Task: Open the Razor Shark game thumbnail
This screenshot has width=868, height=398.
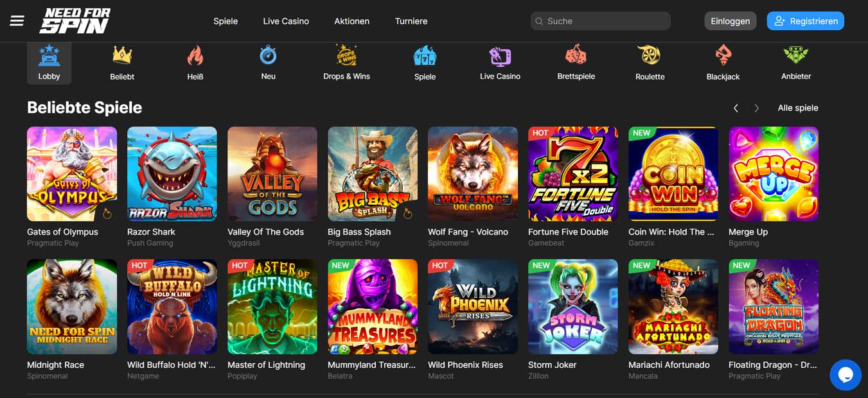Action: click(x=172, y=173)
